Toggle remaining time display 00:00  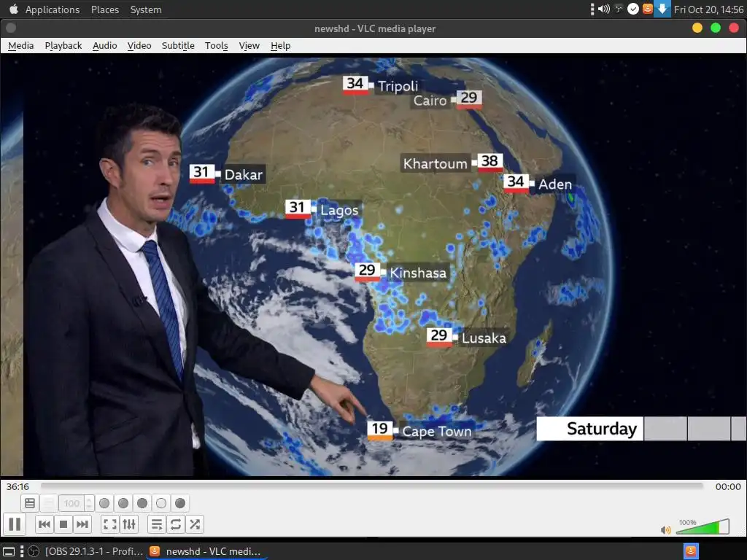coord(728,486)
